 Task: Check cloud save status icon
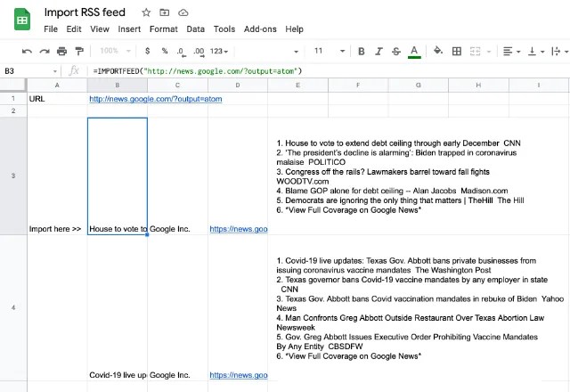point(183,12)
